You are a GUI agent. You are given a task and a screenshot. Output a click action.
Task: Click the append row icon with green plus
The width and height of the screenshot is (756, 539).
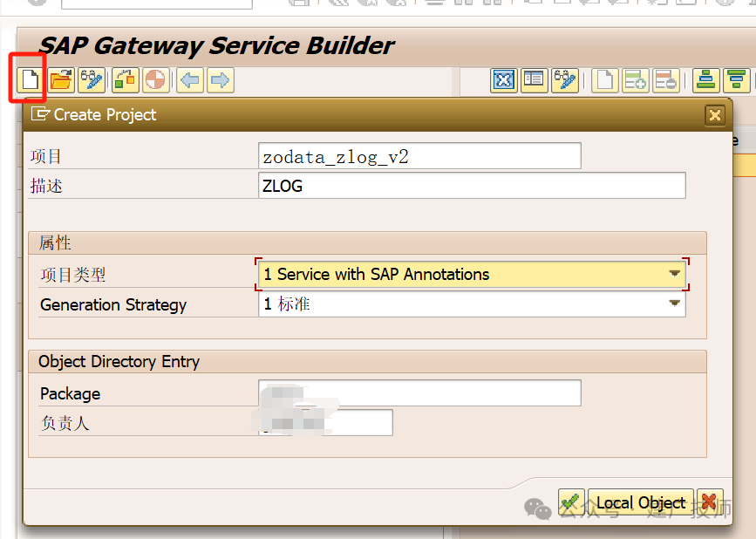(x=635, y=79)
